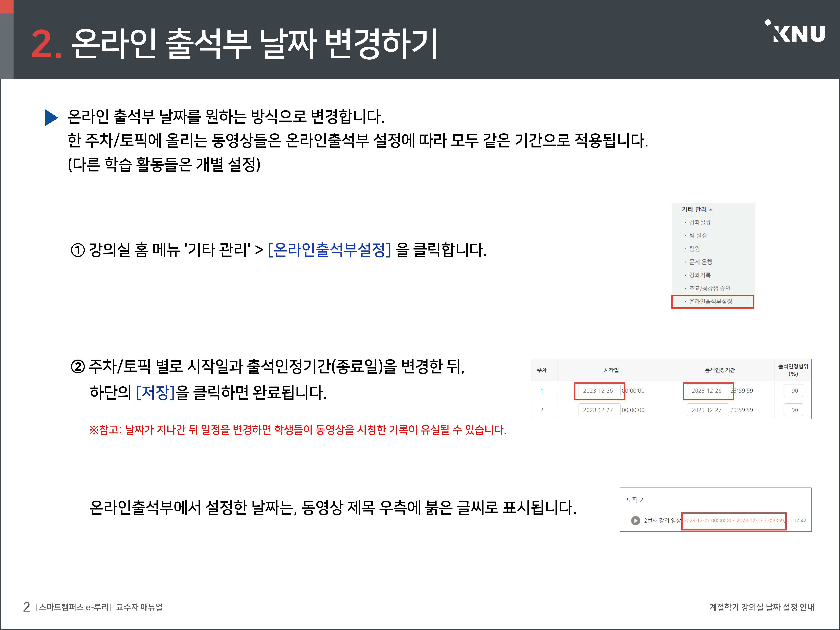Open 문제 은행 menu item

point(700,262)
